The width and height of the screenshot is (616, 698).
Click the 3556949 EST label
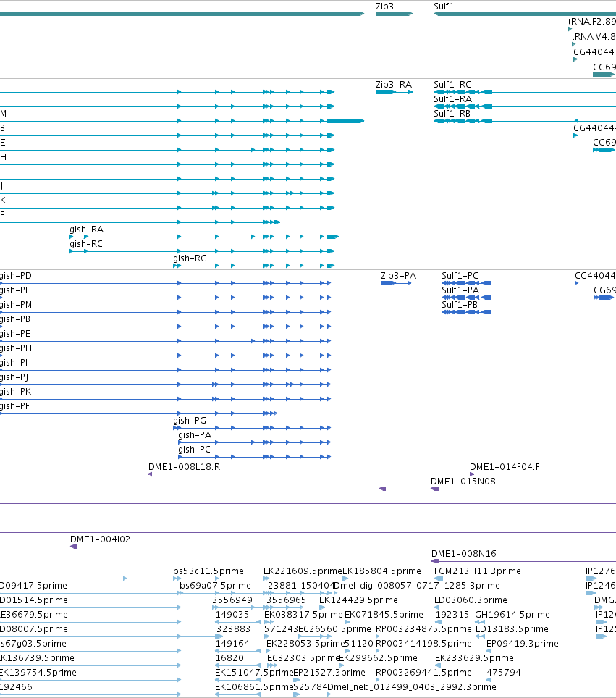[x=232, y=600]
